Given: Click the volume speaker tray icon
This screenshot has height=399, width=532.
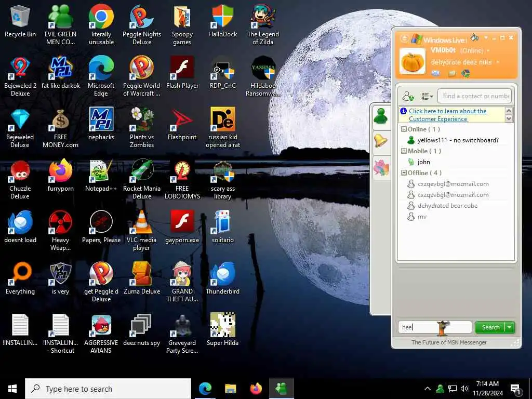Looking at the screenshot, I should pos(464,389).
